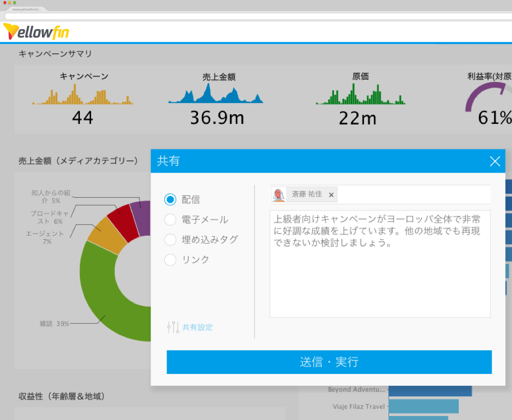Click 斎藤 祐佳's avatar icon

(279, 195)
